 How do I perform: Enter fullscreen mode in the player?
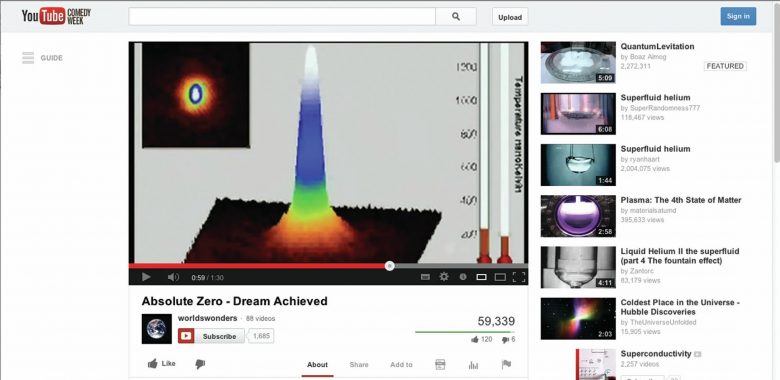point(519,277)
